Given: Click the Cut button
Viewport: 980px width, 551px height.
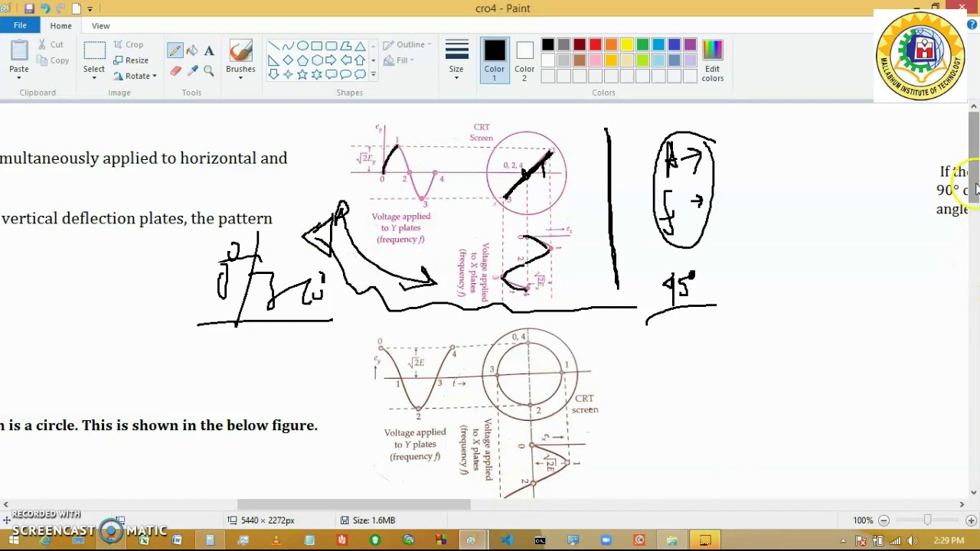Looking at the screenshot, I should (x=50, y=44).
